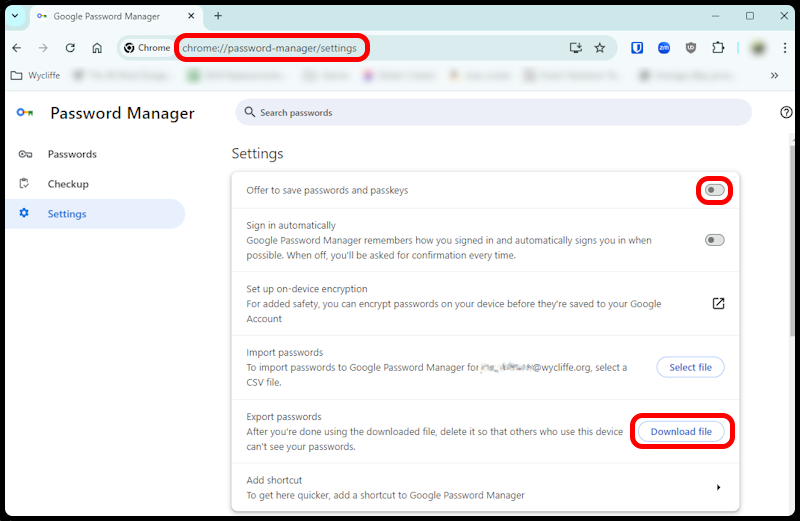Click the Settings heading text

point(257,154)
